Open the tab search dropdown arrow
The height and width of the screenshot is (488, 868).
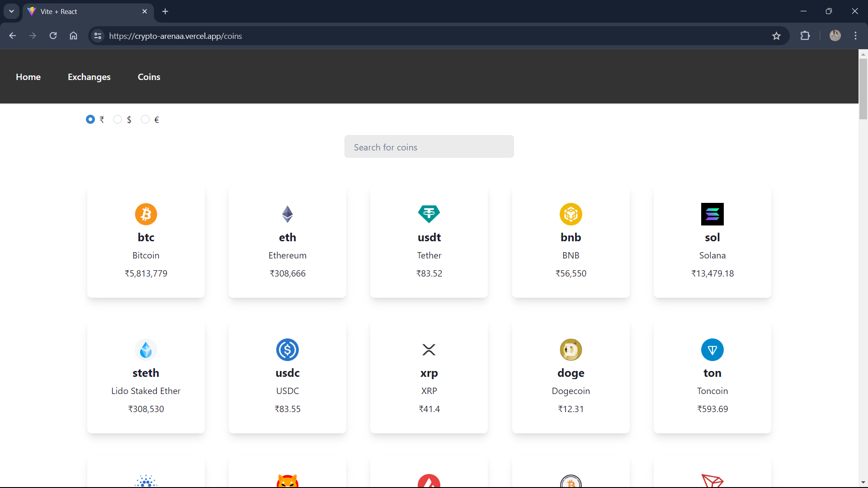tap(11, 11)
